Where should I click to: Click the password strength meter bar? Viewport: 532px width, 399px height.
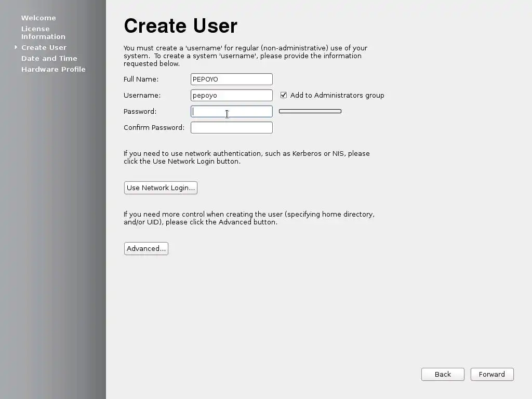[x=310, y=111]
